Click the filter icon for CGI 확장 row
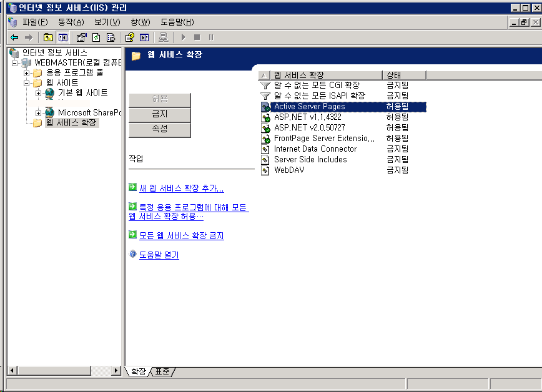 [265, 85]
